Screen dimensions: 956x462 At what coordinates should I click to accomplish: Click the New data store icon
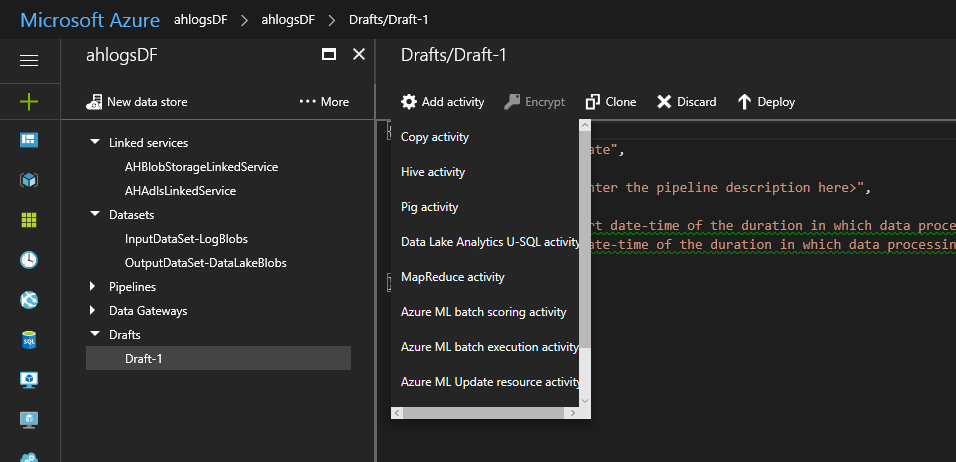tap(94, 102)
